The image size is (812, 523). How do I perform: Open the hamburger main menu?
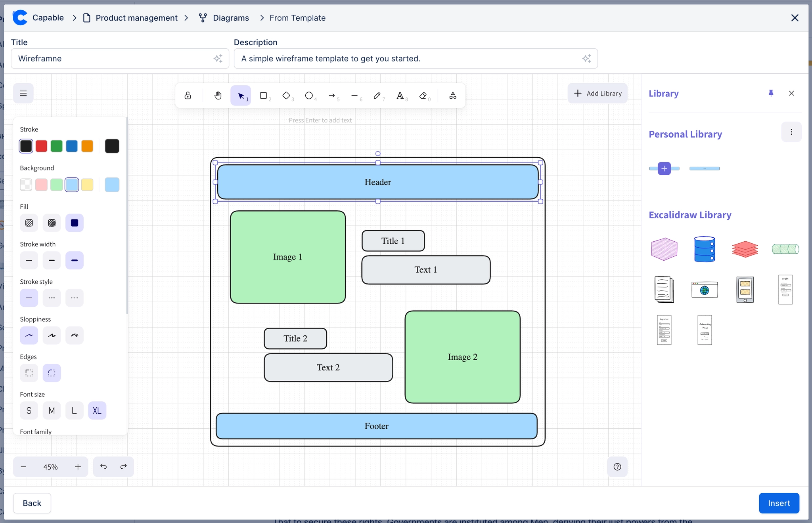click(23, 93)
